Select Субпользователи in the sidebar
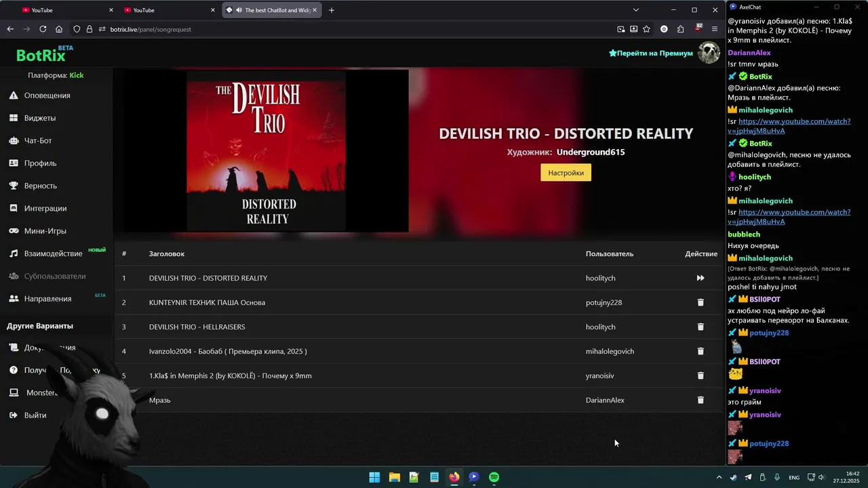This screenshot has height=488, width=868. click(x=56, y=276)
